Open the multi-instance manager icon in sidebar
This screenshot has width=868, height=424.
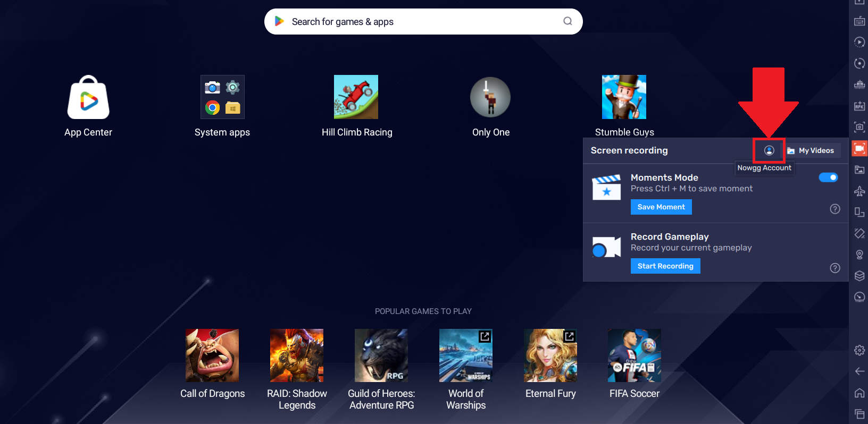[859, 85]
